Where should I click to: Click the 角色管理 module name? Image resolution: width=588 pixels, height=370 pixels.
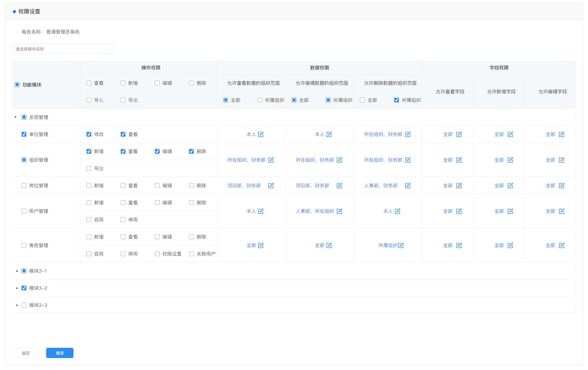point(39,245)
